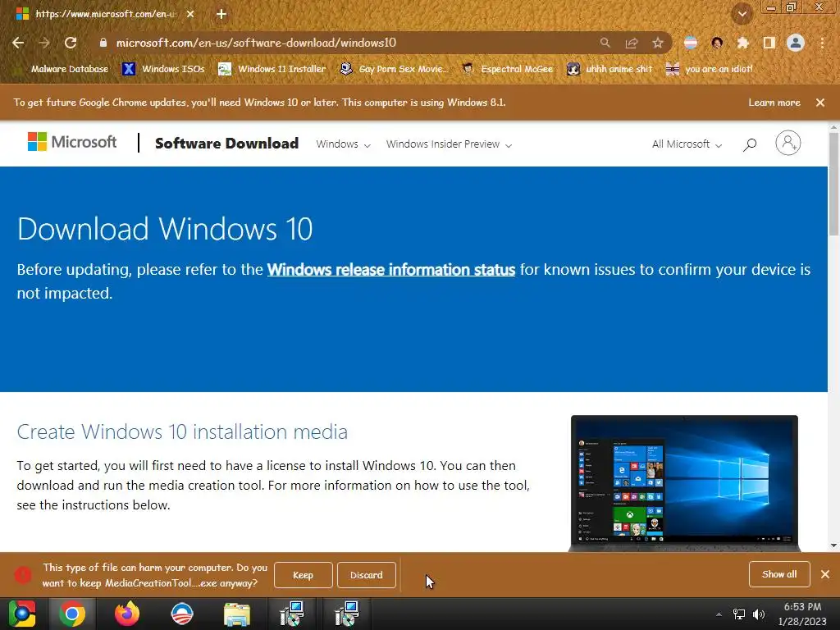The width and height of the screenshot is (840, 630).
Task: Discard the MediaCreationTool download
Action: click(x=367, y=575)
